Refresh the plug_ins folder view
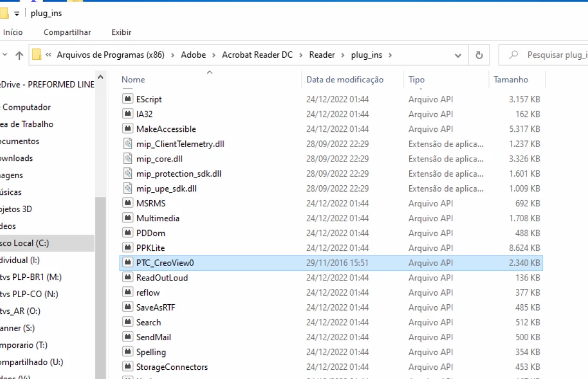The height and width of the screenshot is (379, 588). (x=479, y=55)
